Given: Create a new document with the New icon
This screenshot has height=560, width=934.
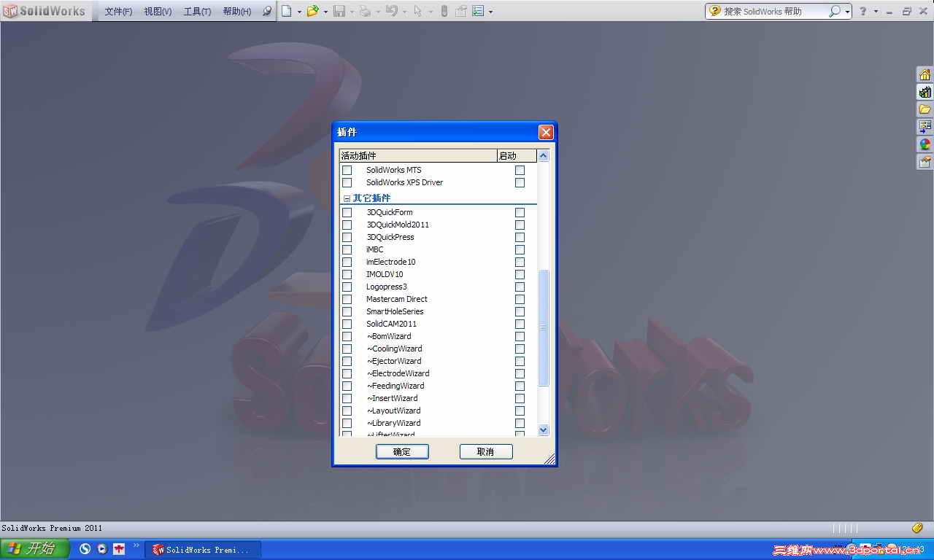Looking at the screenshot, I should click(287, 11).
